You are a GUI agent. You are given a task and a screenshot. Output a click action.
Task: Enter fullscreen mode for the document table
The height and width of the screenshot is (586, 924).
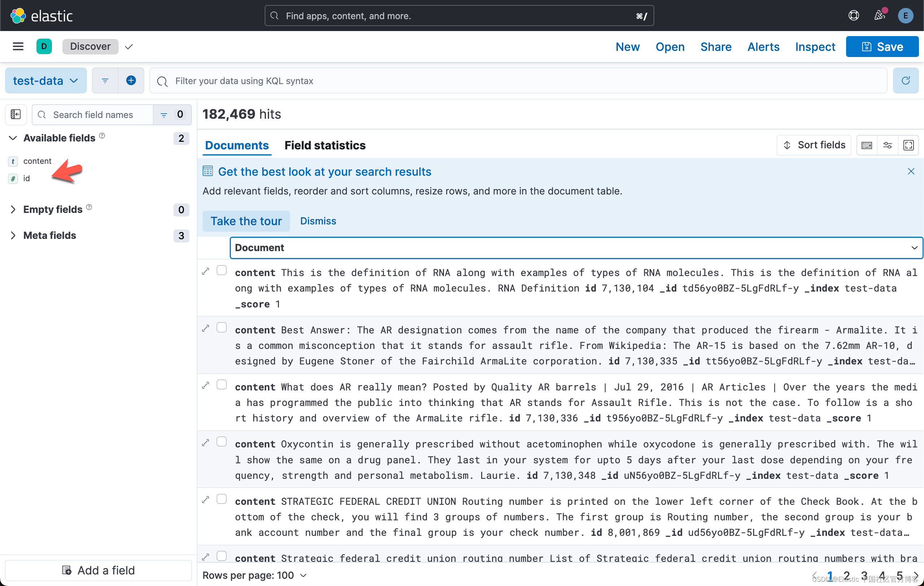[x=909, y=145]
